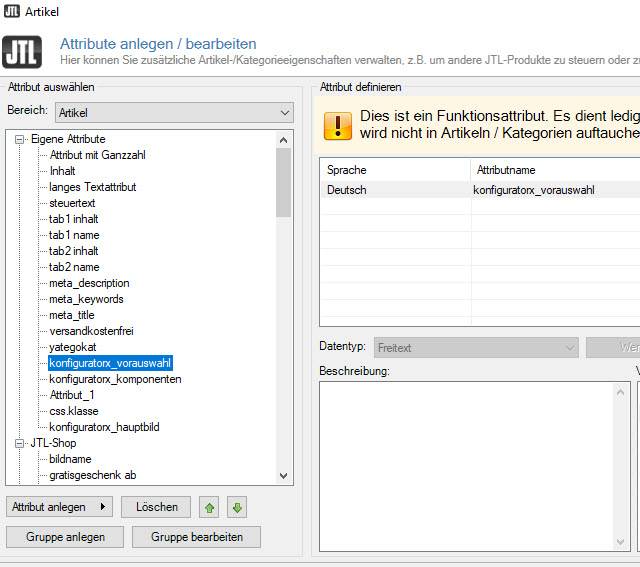Screen dimensions: 640x567
Task: Click the JTL icon in the title bar
Action: [11, 11]
